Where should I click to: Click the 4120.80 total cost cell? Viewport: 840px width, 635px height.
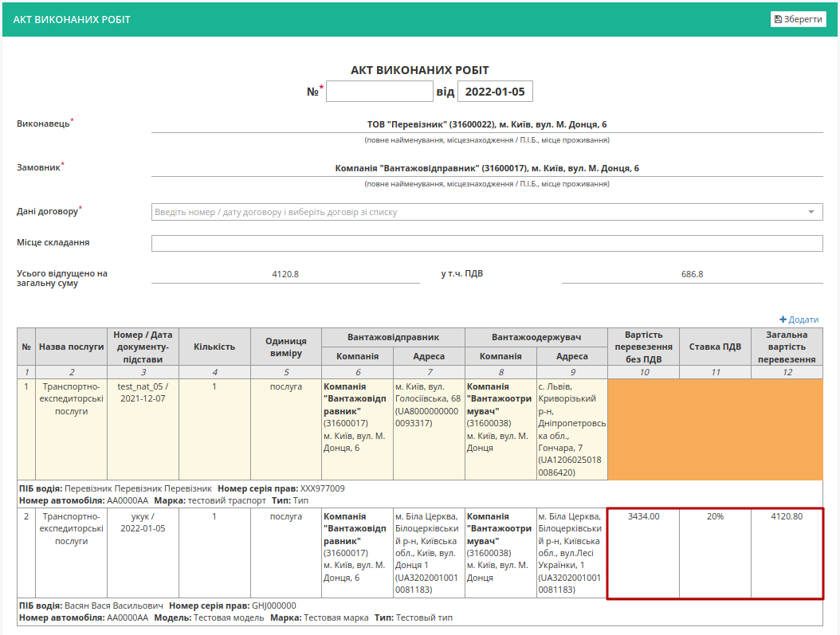coord(787,553)
